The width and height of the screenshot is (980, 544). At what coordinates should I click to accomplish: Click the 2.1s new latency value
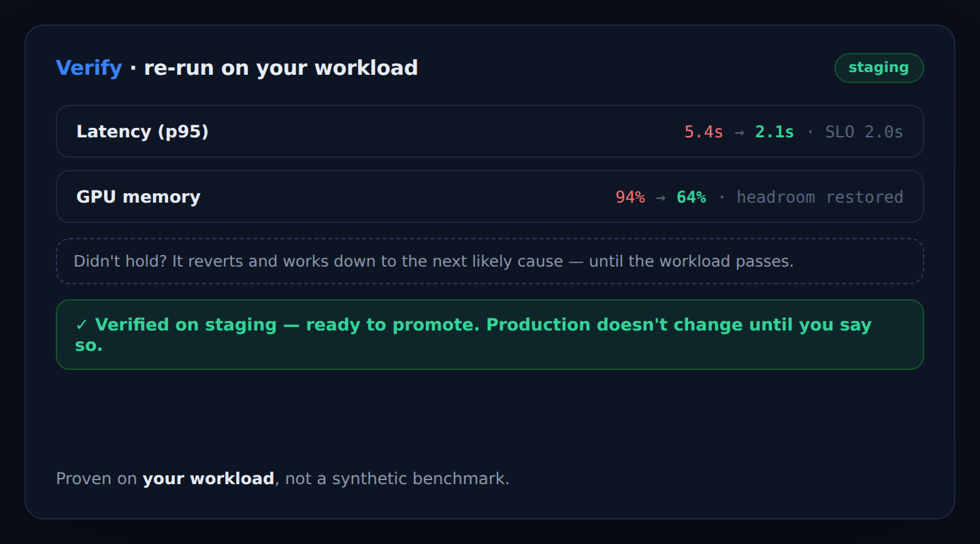click(774, 132)
